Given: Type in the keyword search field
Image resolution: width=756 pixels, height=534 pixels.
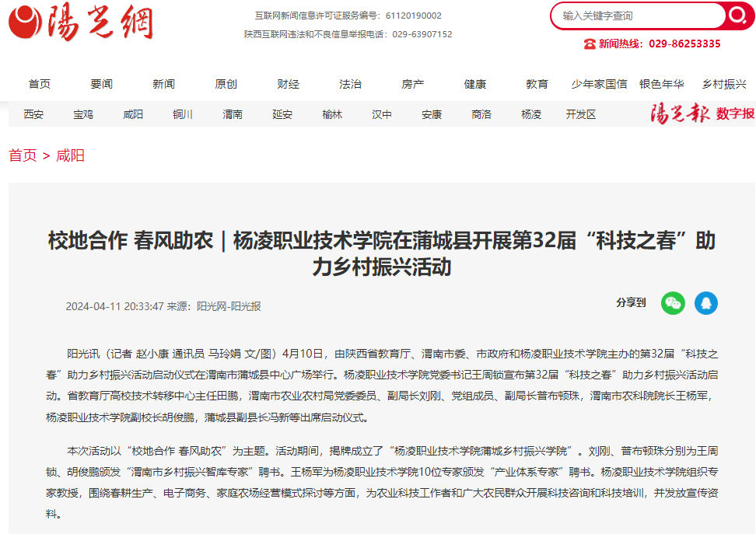Looking at the screenshot, I should [x=638, y=16].
